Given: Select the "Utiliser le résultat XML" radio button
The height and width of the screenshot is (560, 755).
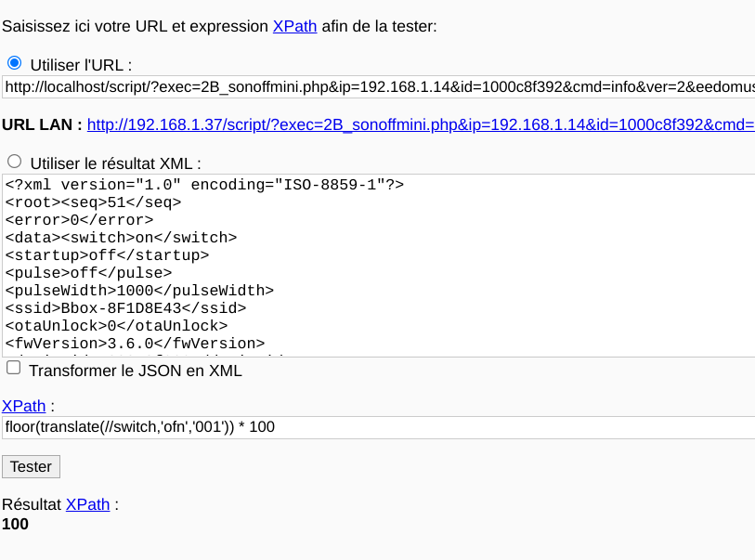Looking at the screenshot, I should tap(15, 162).
